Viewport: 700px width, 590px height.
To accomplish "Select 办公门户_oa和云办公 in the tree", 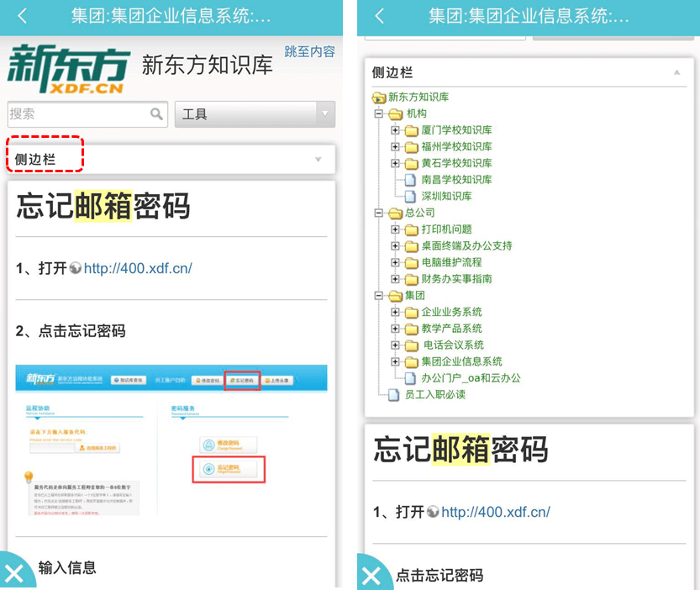I will 471,378.
